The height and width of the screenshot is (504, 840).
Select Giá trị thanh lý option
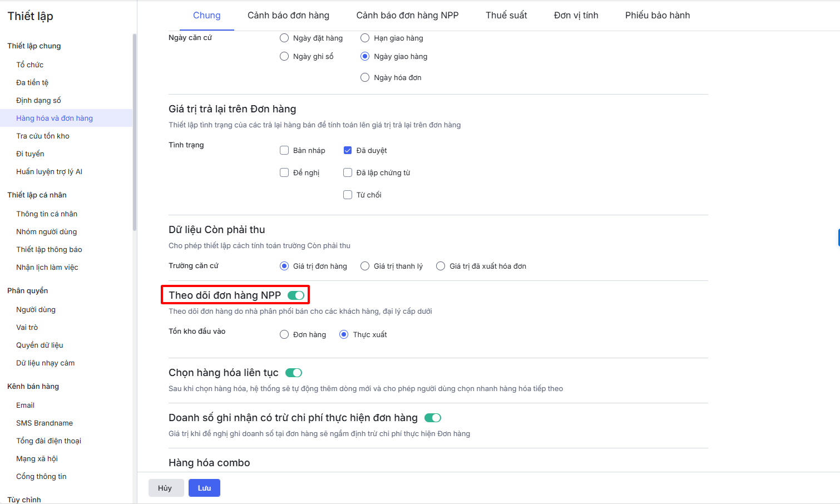coord(365,266)
